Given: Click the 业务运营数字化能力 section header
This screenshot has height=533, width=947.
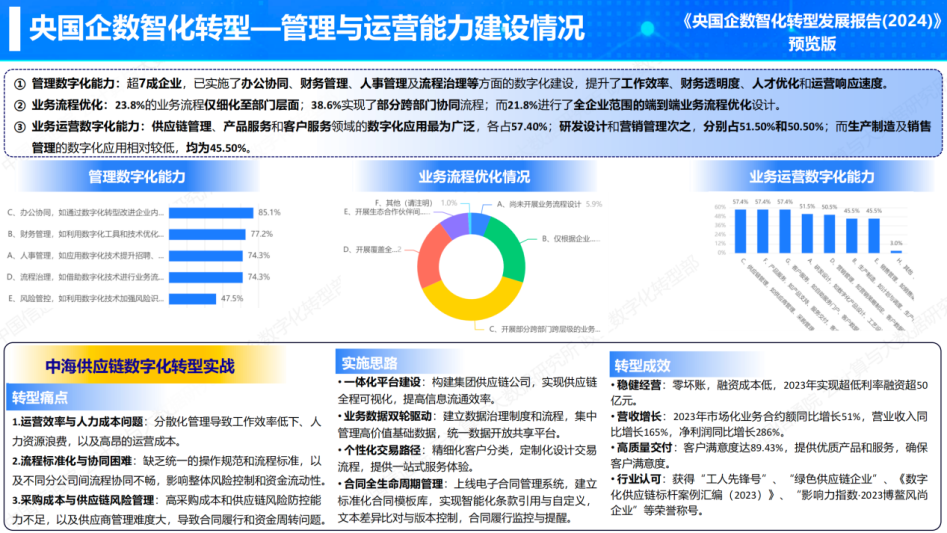Looking at the screenshot, I should (811, 177).
